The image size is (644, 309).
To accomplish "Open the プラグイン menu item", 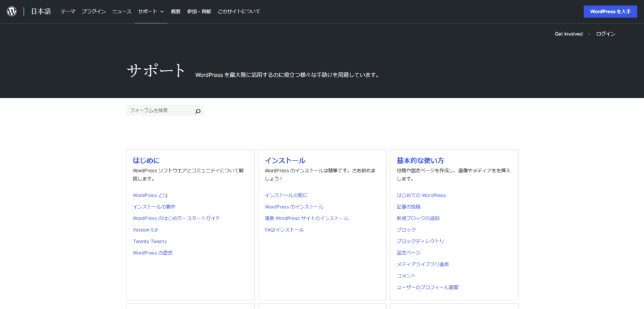I will tap(94, 11).
